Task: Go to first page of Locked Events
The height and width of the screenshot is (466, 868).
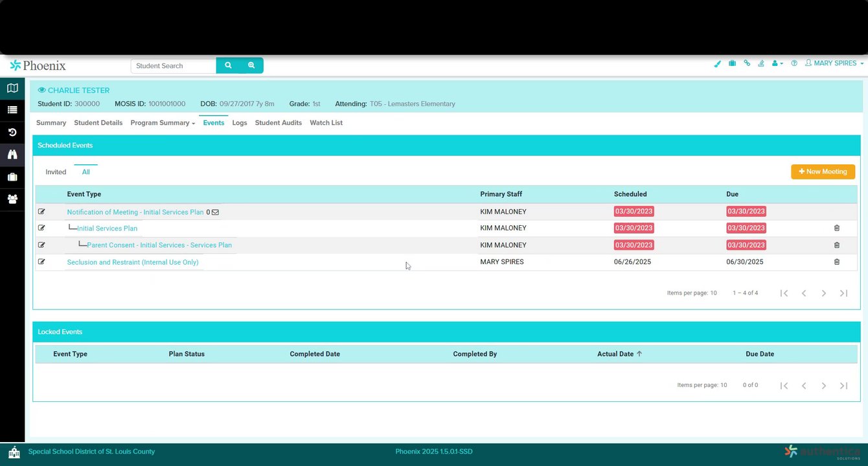Action: click(784, 385)
